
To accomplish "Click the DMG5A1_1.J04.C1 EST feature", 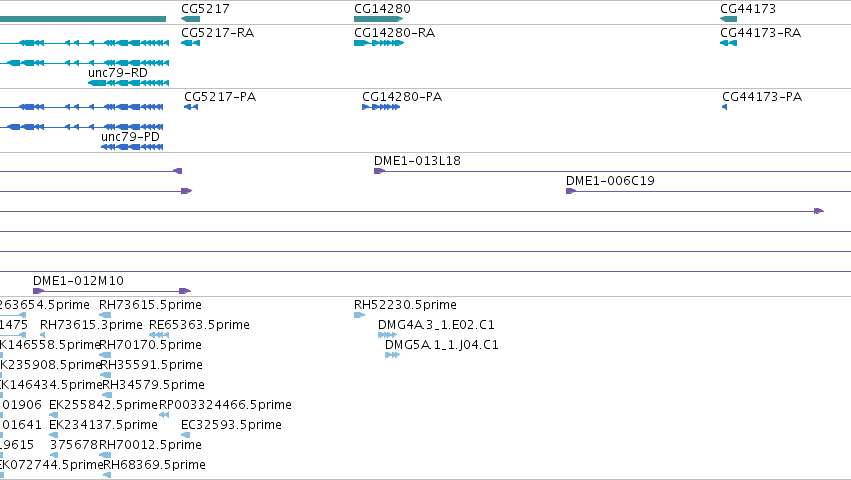I will click(x=392, y=355).
